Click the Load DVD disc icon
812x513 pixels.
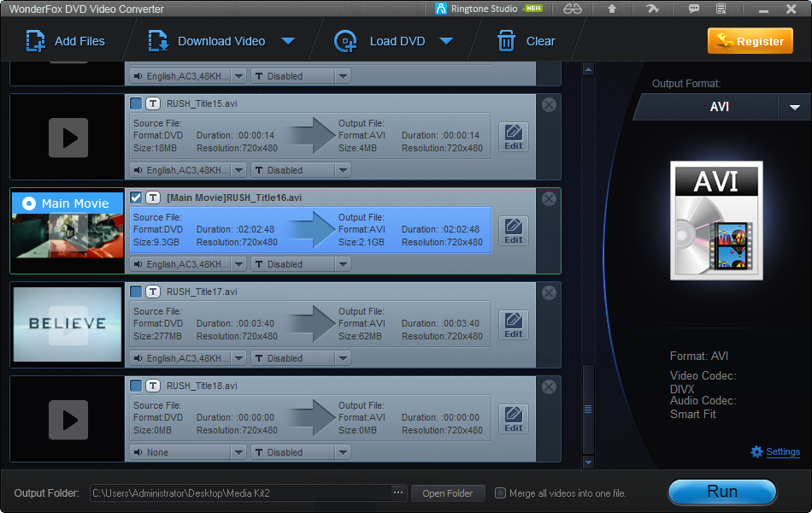point(345,41)
